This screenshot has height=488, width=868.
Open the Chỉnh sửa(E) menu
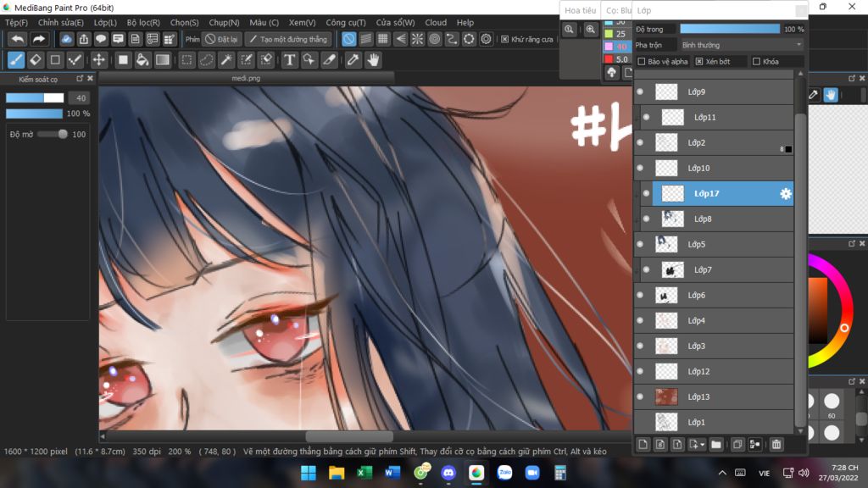point(61,23)
